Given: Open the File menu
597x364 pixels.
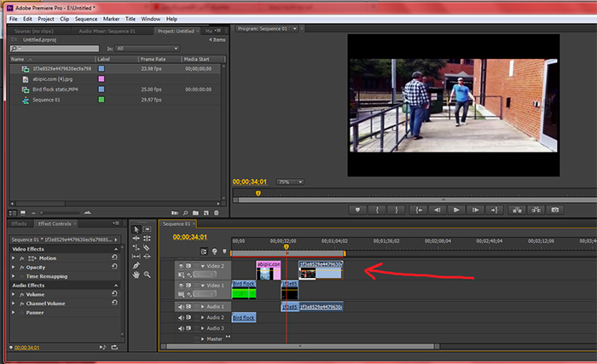Looking at the screenshot, I should coord(14,19).
